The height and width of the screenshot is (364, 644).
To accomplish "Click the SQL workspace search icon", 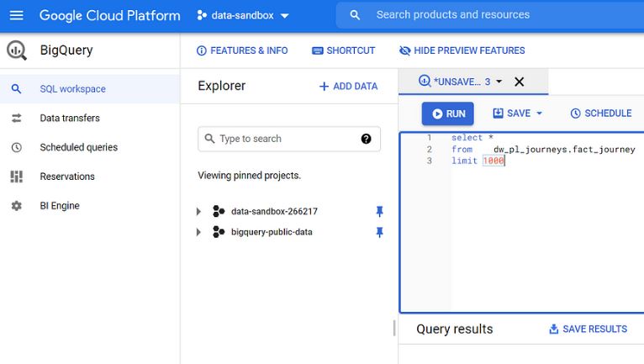I will [16, 89].
